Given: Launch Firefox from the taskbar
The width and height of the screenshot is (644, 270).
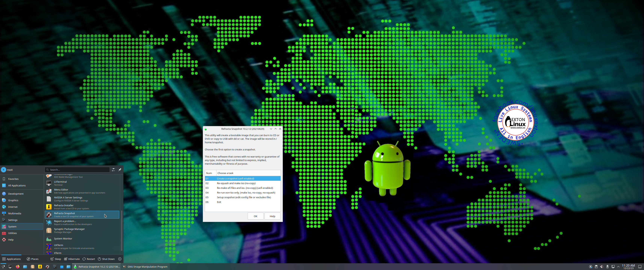Looking at the screenshot, I should (x=17, y=266).
